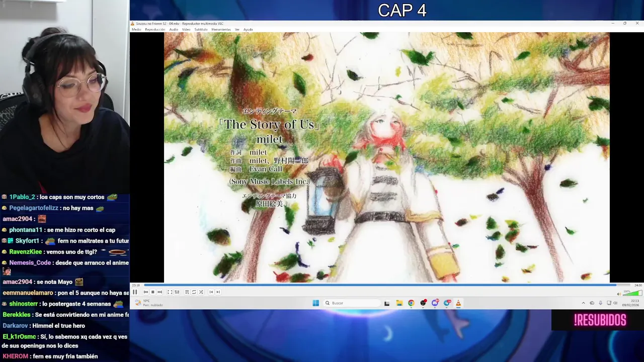Click the !RESUBIDOS overlay label
Viewport: 644px width, 362px height.
(600, 320)
